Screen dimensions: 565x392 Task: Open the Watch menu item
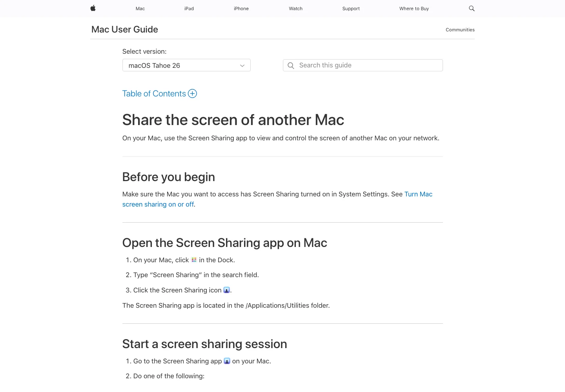(296, 9)
